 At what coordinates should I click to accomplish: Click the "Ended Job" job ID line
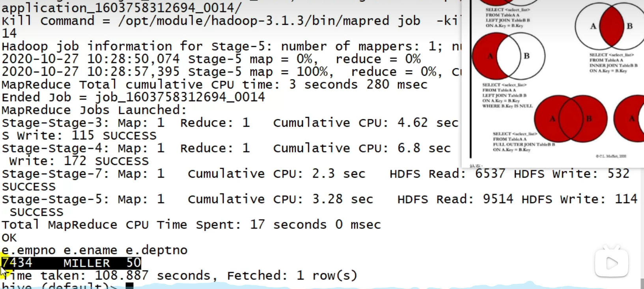[133, 97]
